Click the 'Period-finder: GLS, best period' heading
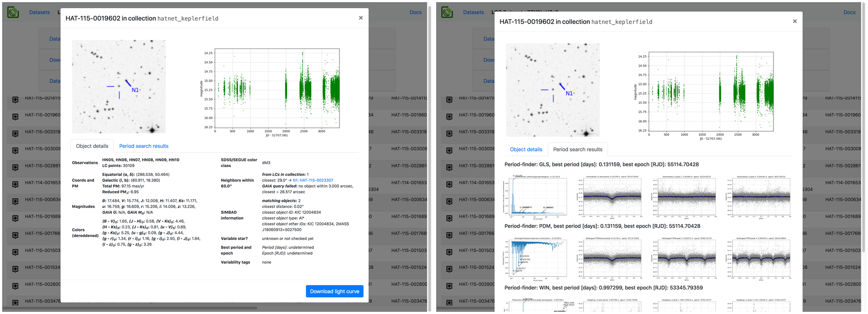The image size is (868, 314). [602, 164]
